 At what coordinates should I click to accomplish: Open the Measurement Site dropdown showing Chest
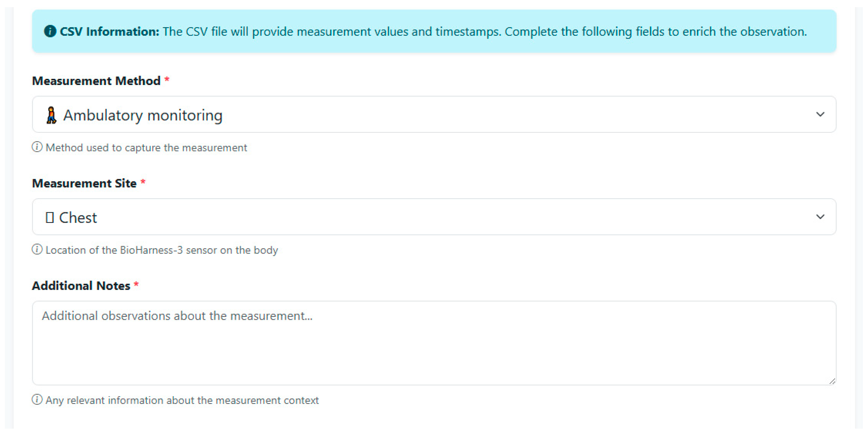point(434,217)
